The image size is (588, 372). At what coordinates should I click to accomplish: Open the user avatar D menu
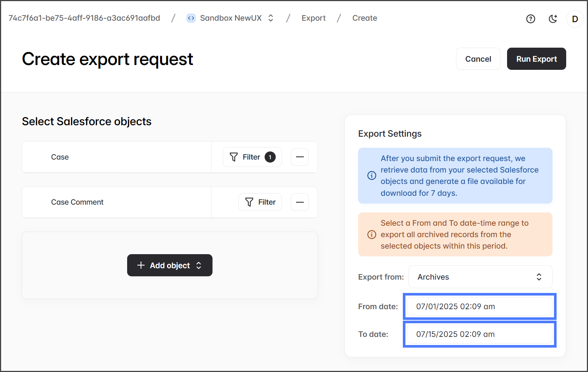tap(575, 19)
